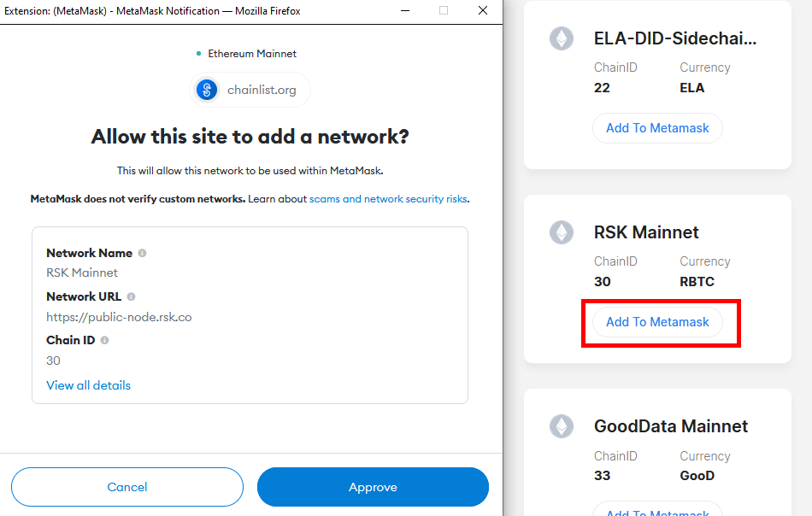812x516 pixels.
Task: Click the RSK Mainnet diamond token icon
Action: pos(561,232)
